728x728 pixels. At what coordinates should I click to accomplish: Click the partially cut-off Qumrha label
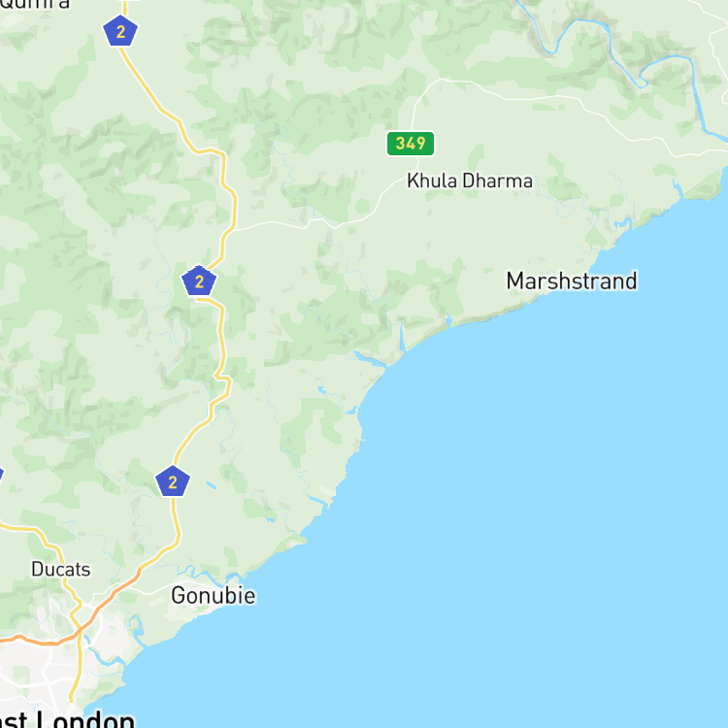(35, 5)
